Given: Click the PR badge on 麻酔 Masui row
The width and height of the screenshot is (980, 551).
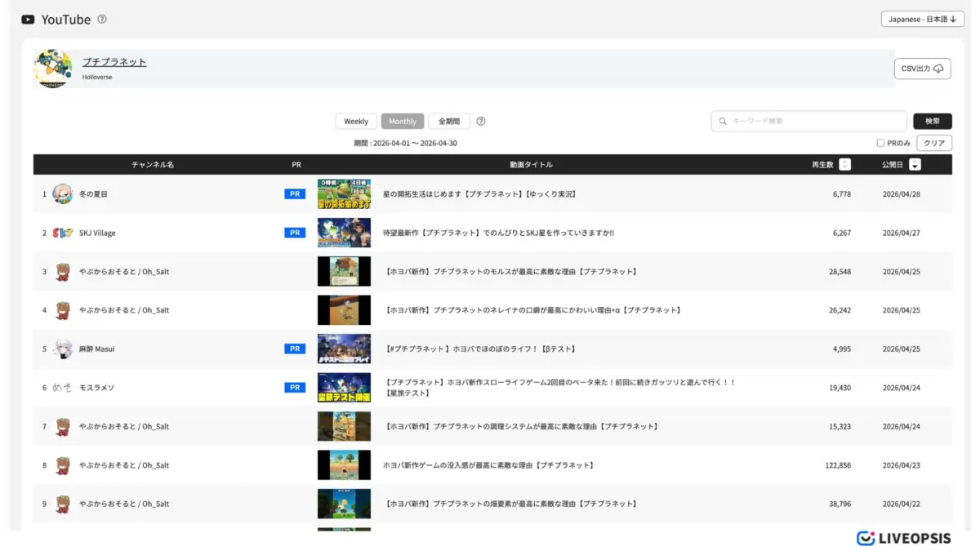Looking at the screenshot, I should coord(295,349).
